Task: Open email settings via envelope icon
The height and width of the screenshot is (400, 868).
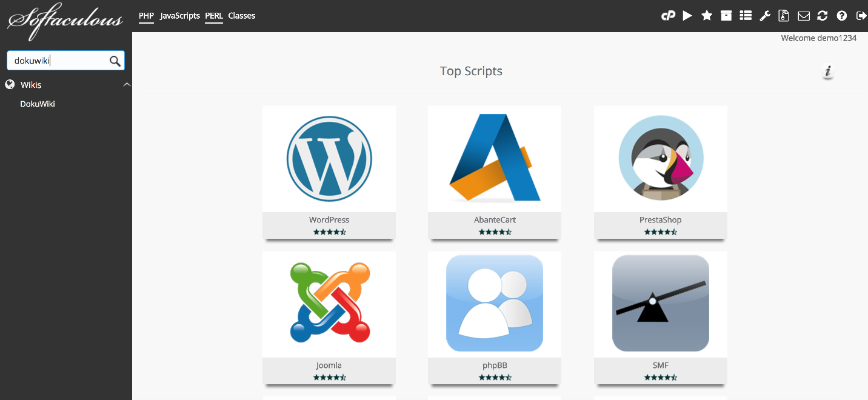Action: (x=804, y=16)
